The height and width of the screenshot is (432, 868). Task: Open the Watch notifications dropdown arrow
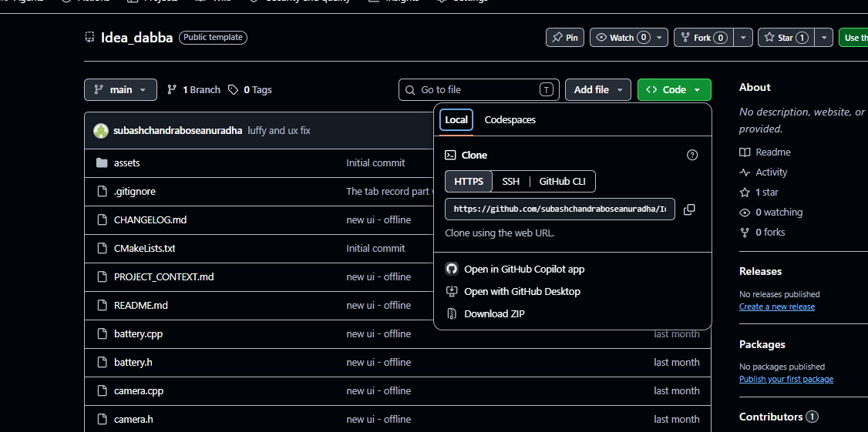click(x=659, y=38)
